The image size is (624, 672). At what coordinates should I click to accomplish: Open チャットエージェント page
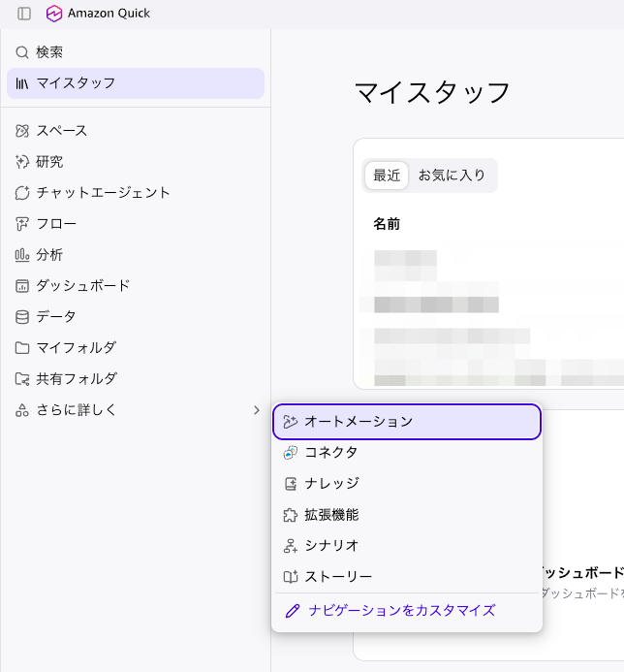tap(136, 193)
